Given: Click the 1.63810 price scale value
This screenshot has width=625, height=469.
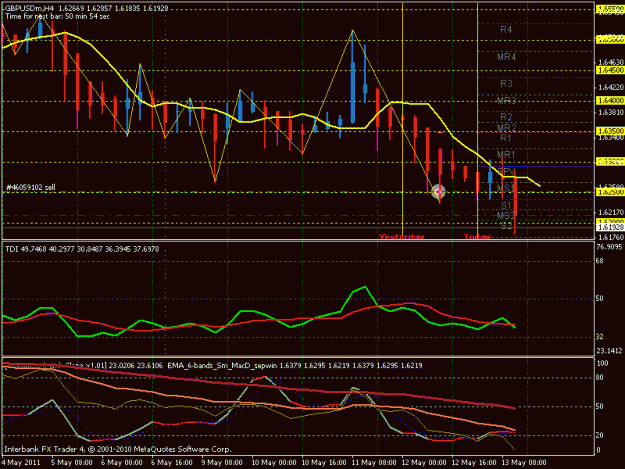Looking at the screenshot, I should pos(611,112).
